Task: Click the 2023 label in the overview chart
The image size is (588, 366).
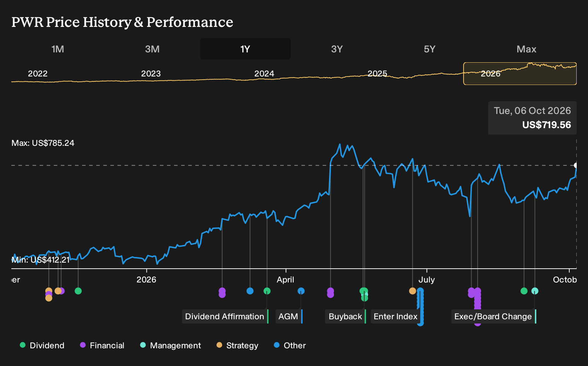Action: click(151, 74)
